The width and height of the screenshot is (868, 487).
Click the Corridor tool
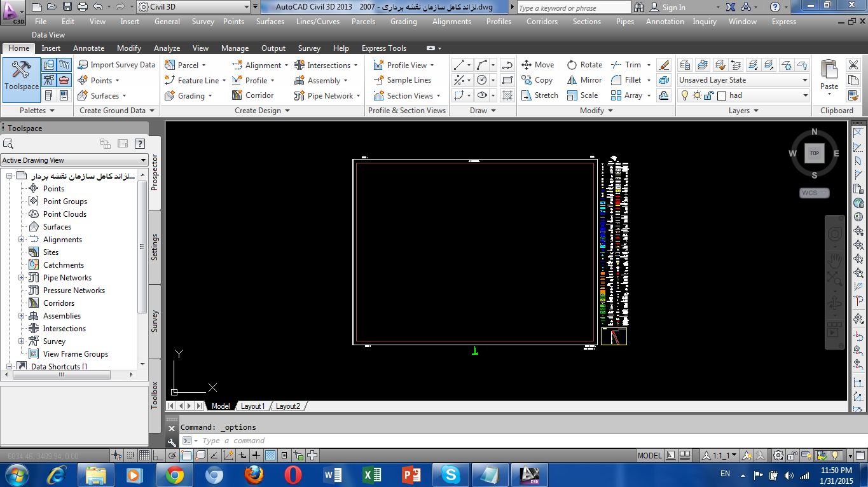[252, 95]
